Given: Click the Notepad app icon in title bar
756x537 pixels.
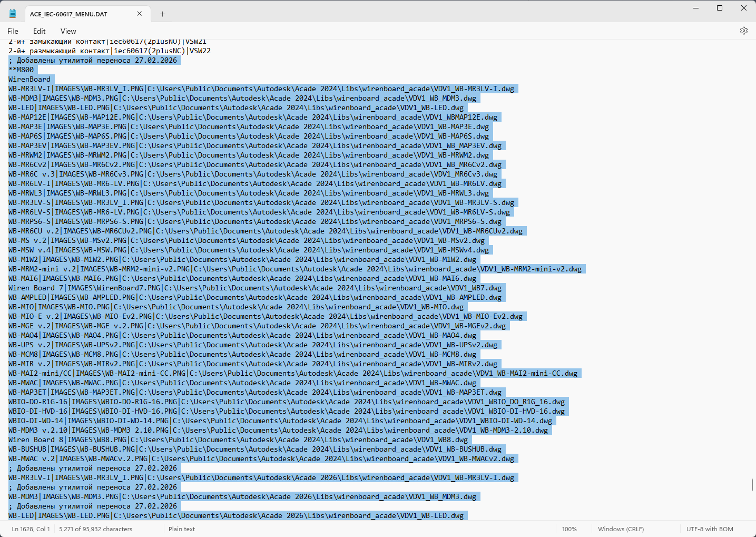Looking at the screenshot, I should click(x=13, y=14).
